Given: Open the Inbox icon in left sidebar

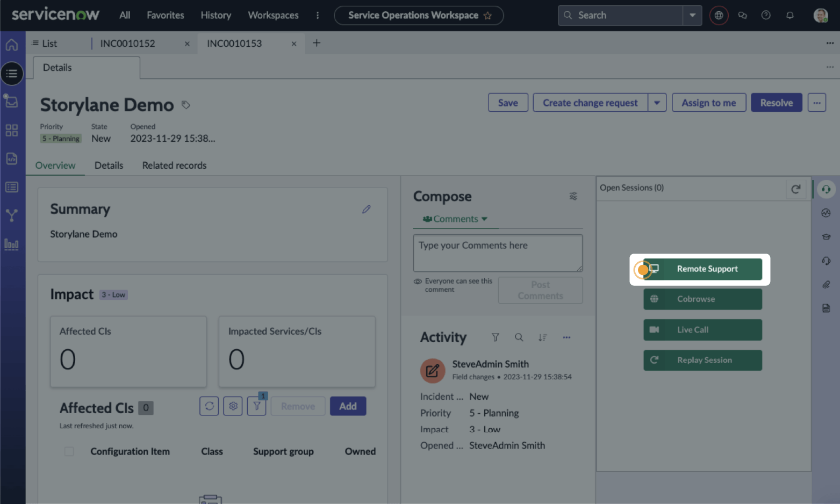Looking at the screenshot, I should tap(11, 101).
